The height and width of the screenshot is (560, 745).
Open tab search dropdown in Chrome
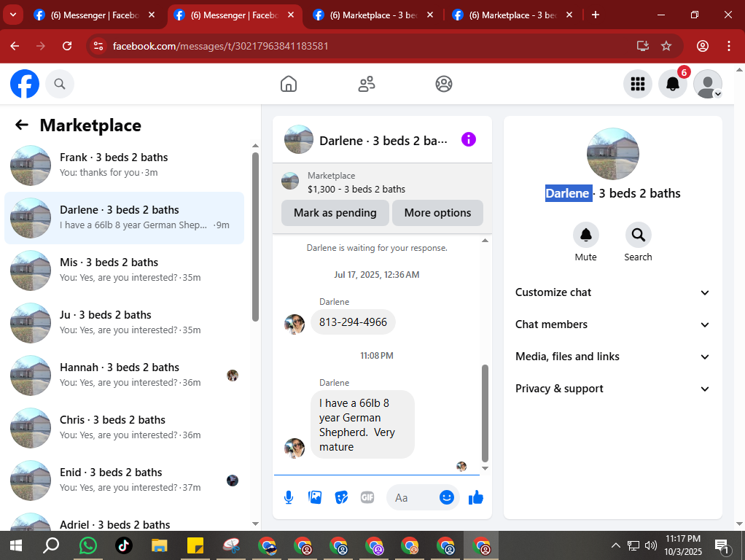[x=13, y=15]
